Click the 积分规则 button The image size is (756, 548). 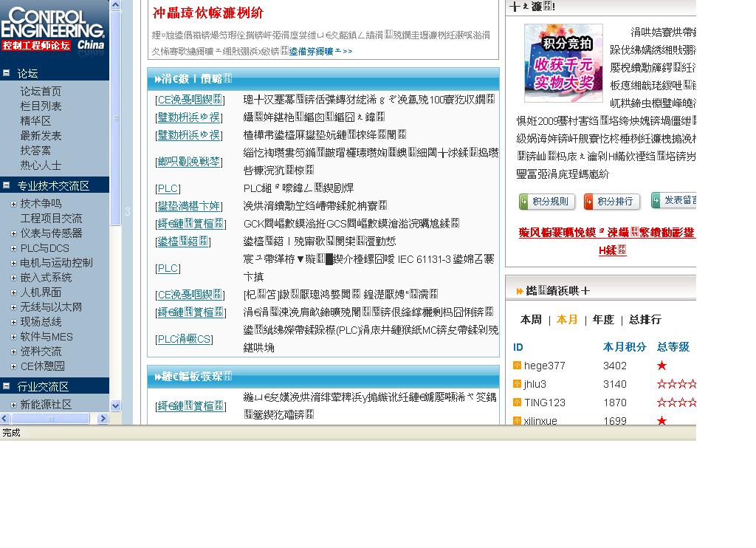coord(547,202)
